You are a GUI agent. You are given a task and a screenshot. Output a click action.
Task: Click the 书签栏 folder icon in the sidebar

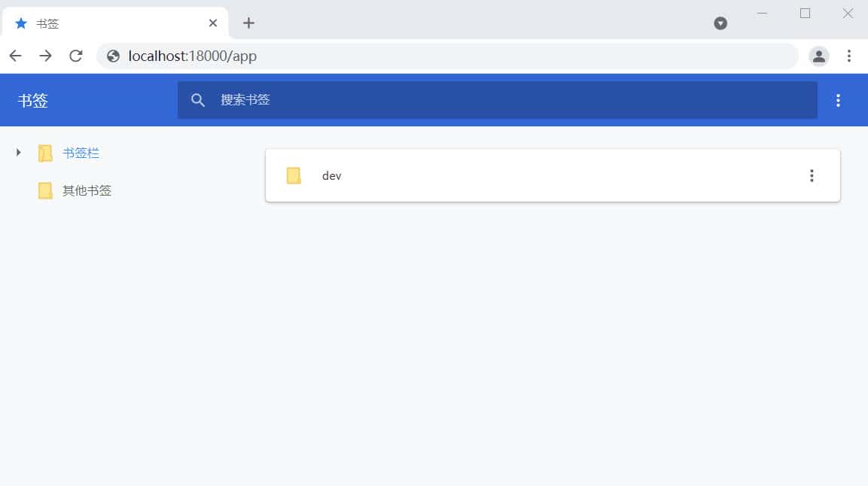pos(45,152)
